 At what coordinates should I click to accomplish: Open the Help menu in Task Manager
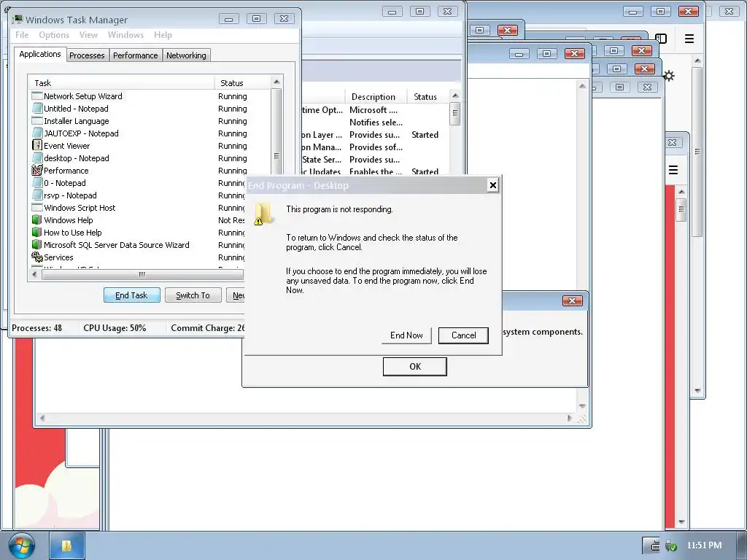pyautogui.click(x=163, y=35)
